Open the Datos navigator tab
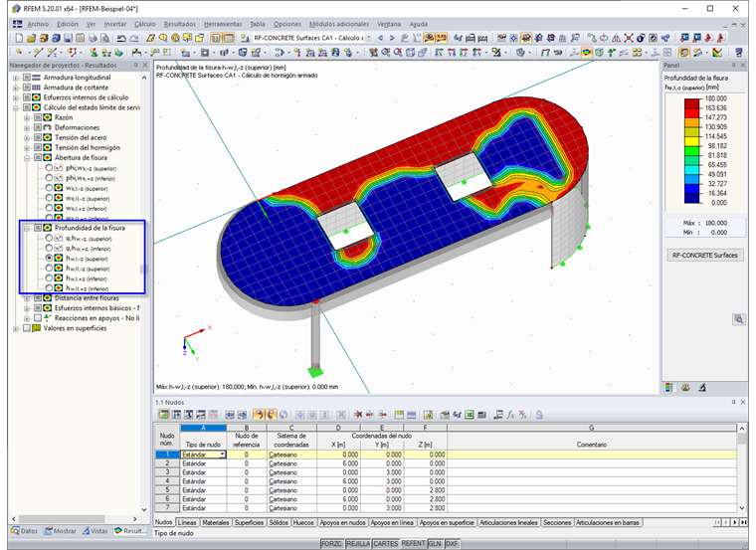 tap(25, 531)
